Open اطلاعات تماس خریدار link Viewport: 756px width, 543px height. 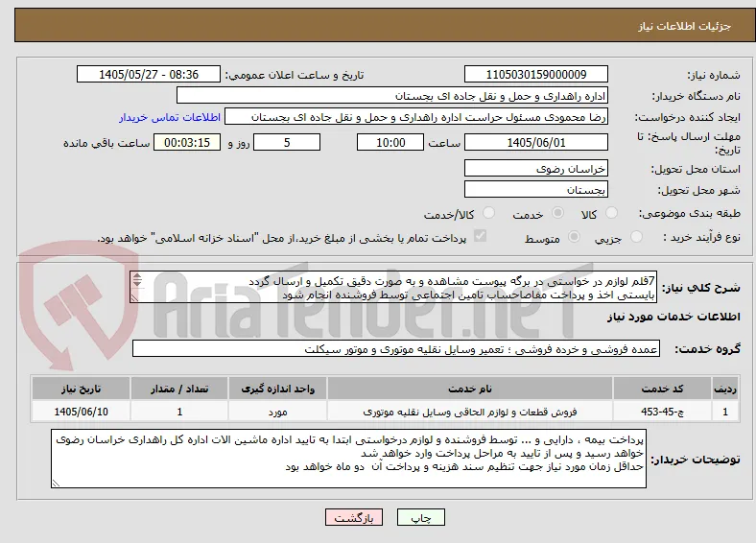[170, 117]
